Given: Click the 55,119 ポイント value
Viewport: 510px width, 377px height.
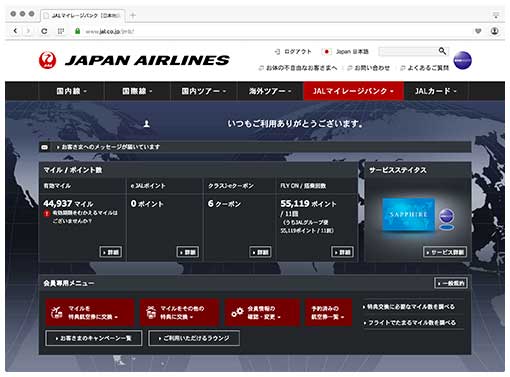Looking at the screenshot, I should coord(308,203).
